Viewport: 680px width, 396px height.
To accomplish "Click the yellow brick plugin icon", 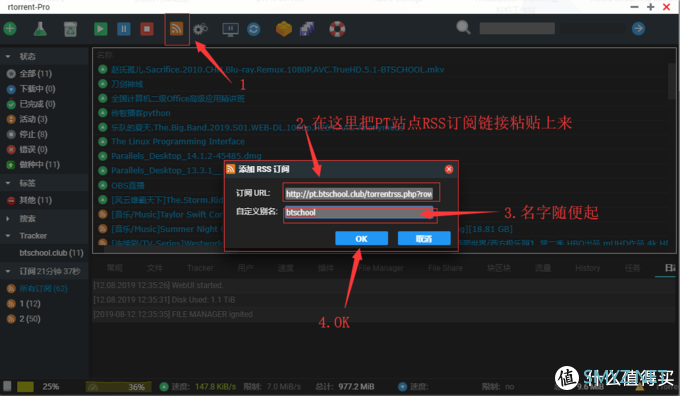I will pos(284,29).
